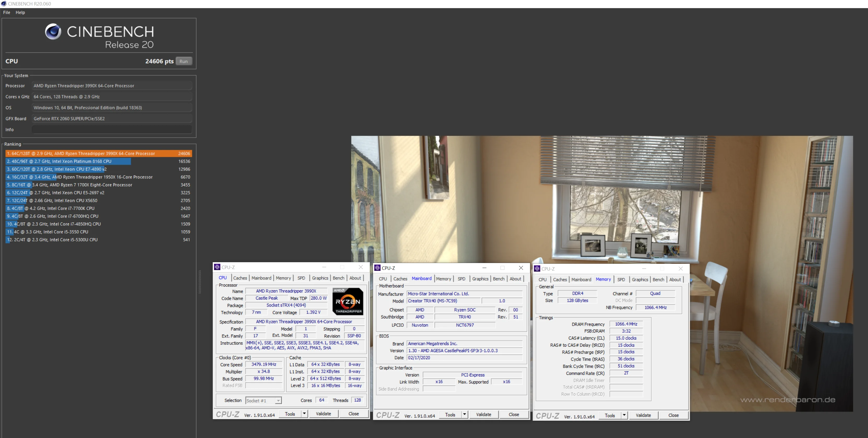
Task: Switch to Caches tab in first CPU-Z
Action: (x=240, y=278)
